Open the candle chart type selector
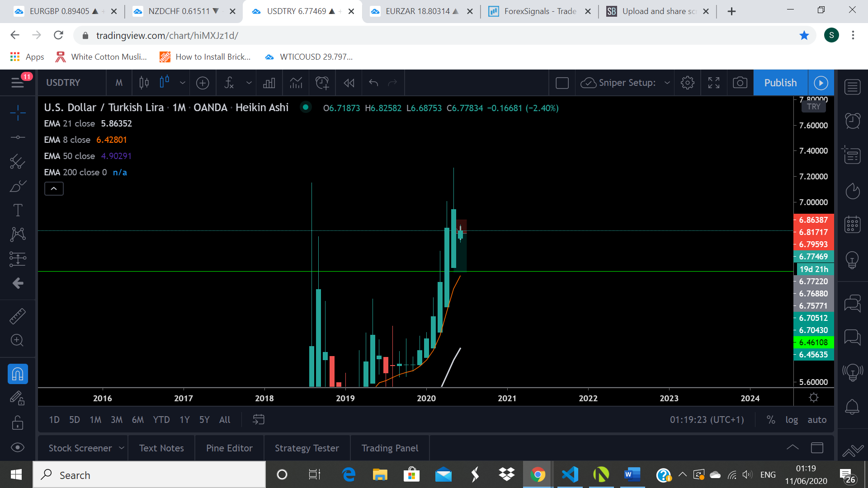This screenshot has height=488, width=868. 144,83
